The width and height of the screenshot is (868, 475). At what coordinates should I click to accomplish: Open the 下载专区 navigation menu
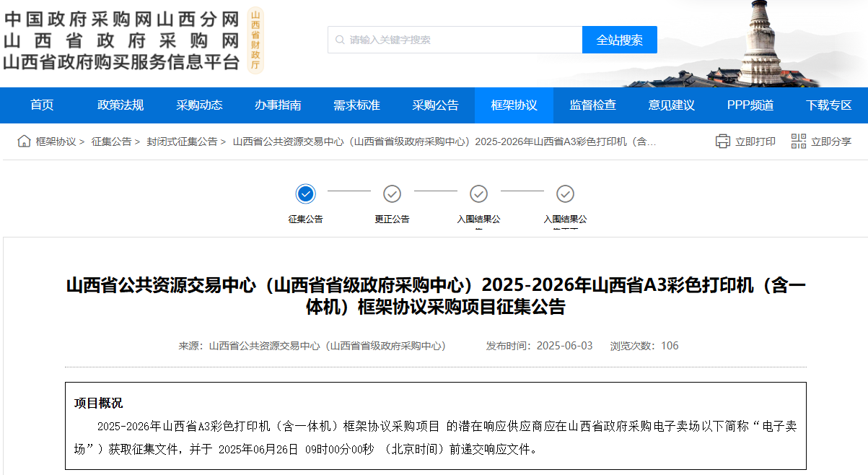point(828,105)
